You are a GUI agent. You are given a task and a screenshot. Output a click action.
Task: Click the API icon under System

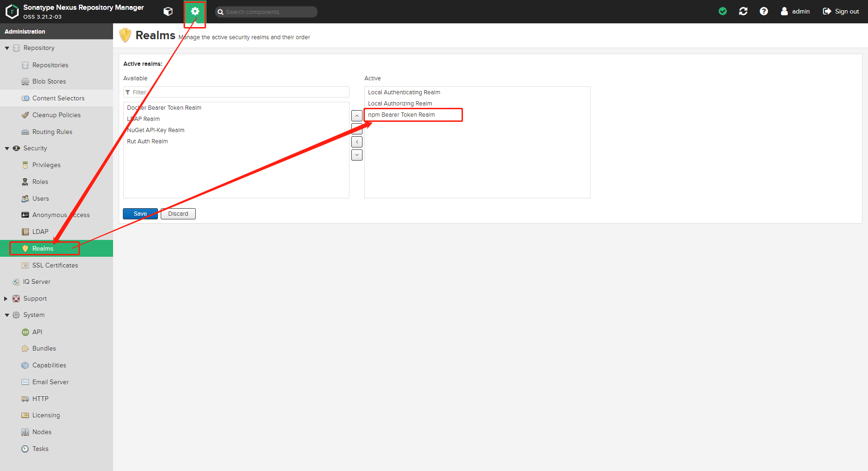coord(25,332)
